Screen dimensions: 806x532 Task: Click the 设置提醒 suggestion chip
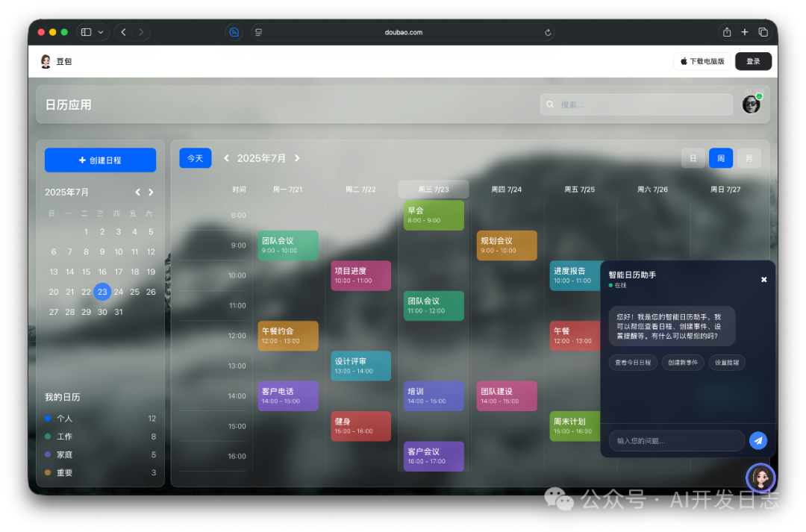pyautogui.click(x=727, y=363)
